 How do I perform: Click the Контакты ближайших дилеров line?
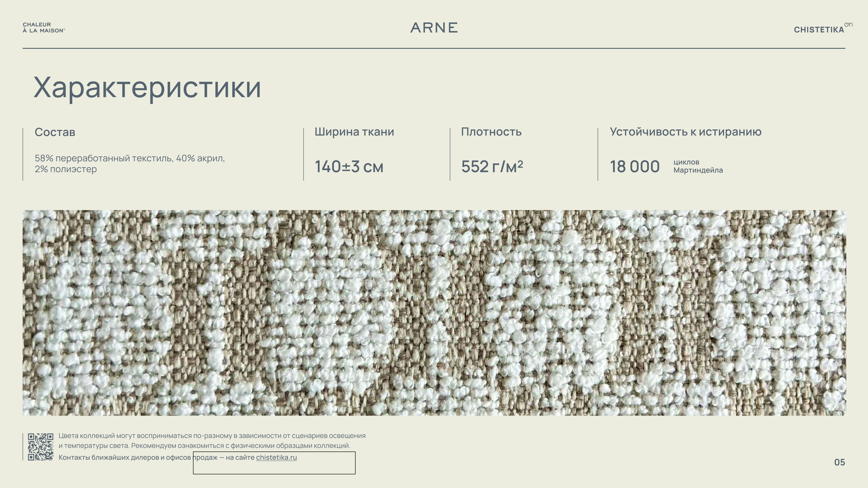(x=178, y=457)
